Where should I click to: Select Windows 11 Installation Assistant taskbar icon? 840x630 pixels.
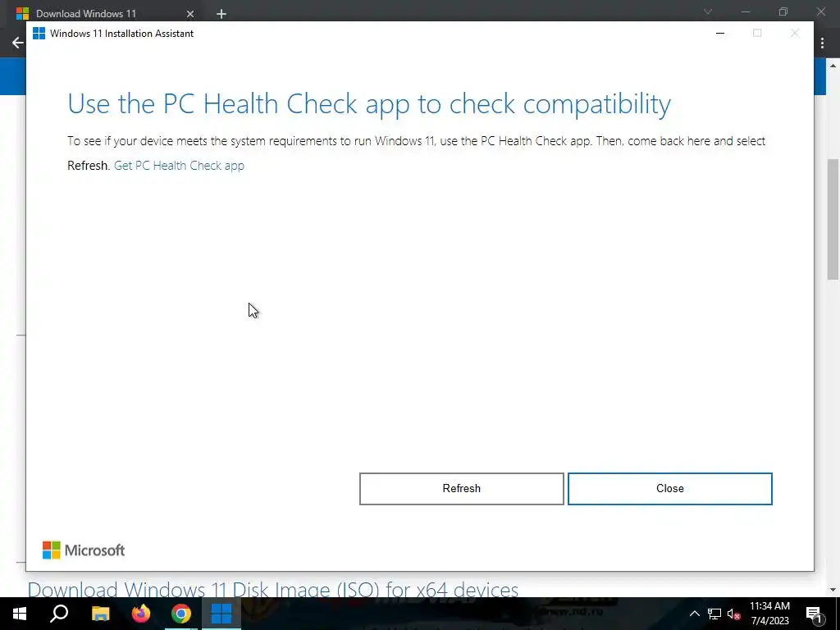(221, 614)
